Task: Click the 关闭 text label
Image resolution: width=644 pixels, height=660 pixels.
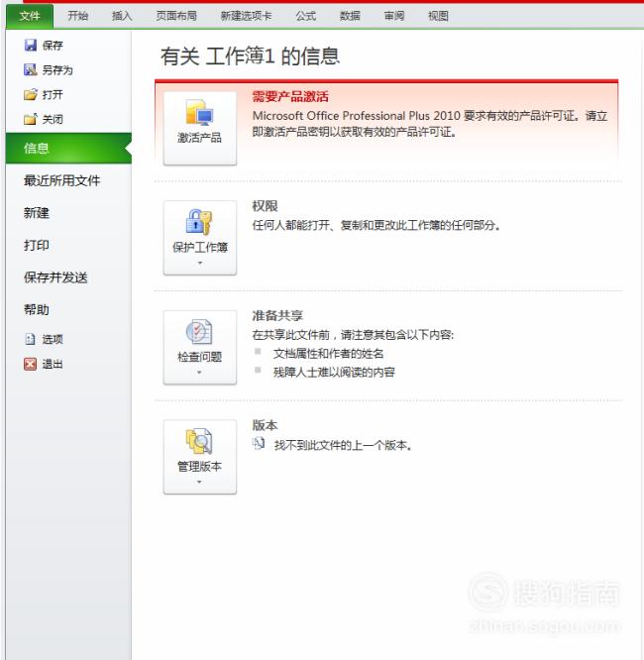Action: click(x=53, y=120)
